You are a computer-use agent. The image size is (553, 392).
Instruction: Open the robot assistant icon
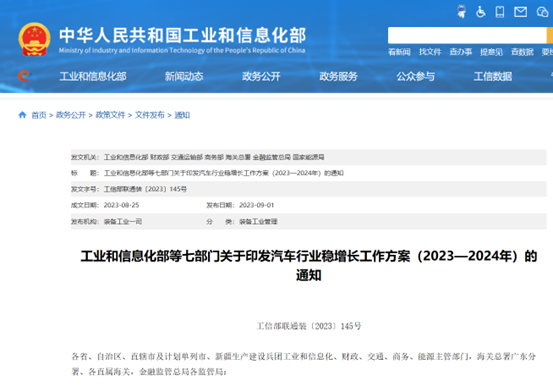(x=461, y=12)
